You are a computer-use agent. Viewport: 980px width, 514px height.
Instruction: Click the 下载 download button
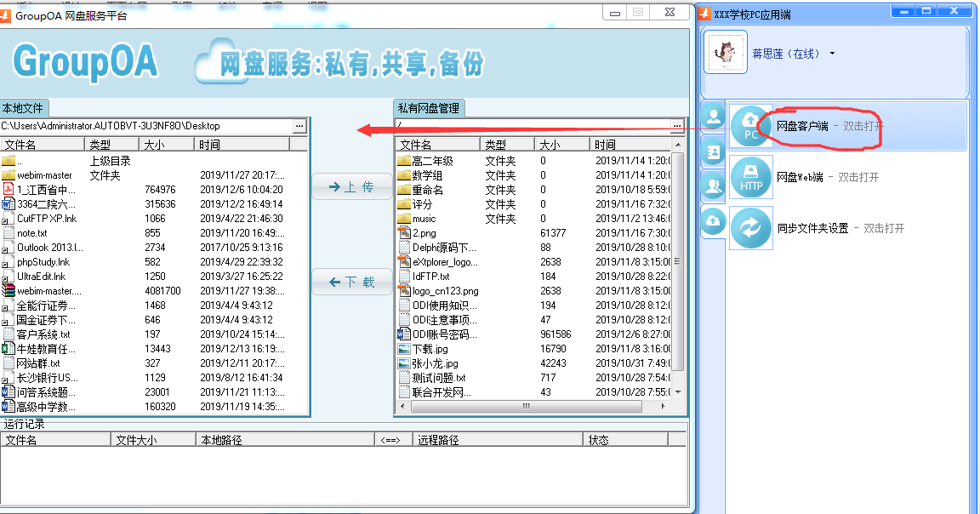pos(351,282)
